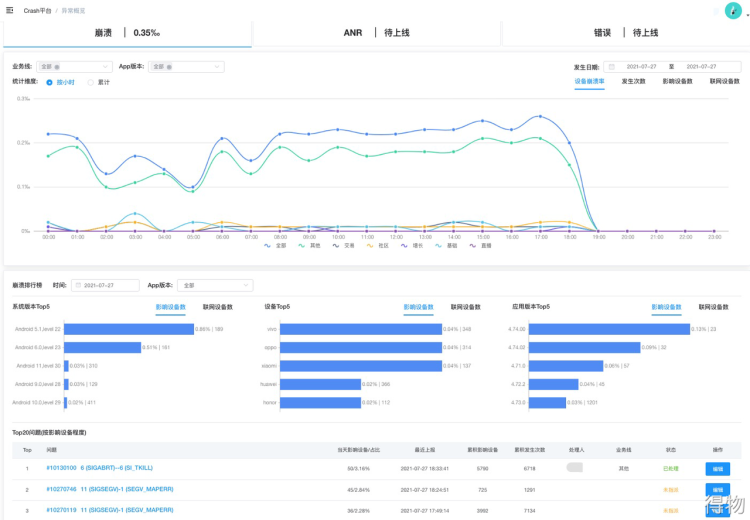The width and height of the screenshot is (750, 520).
Task: Open issue #10130100 SIGABRT link
Action: 97,467
